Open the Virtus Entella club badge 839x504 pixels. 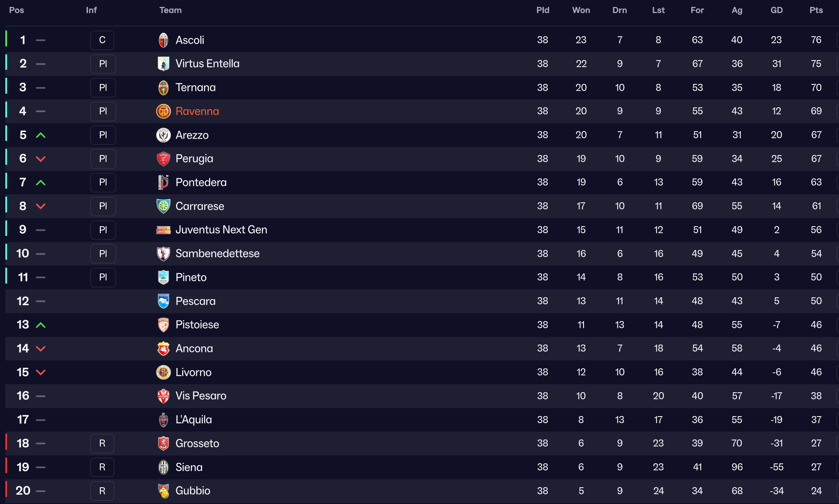coord(164,64)
